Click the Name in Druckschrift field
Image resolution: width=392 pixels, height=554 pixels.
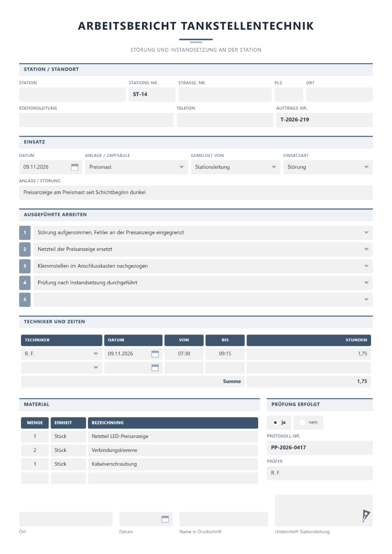[223, 519]
